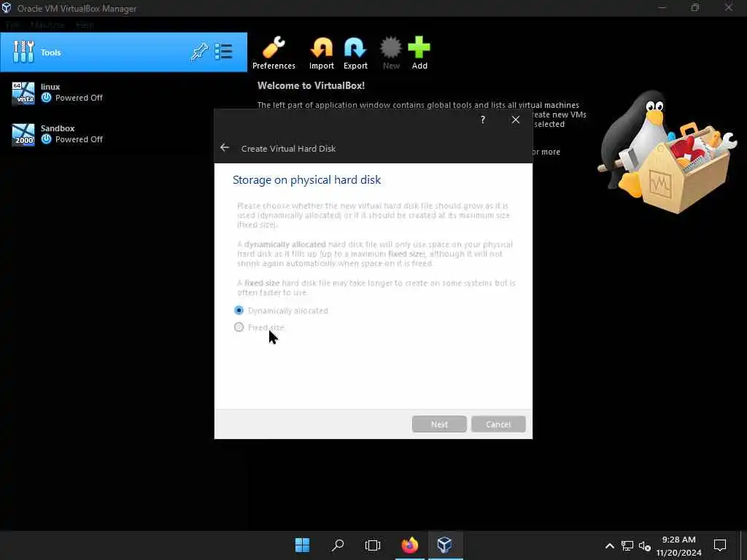
Task: Click the Windows Start button
Action: pyautogui.click(x=302, y=545)
